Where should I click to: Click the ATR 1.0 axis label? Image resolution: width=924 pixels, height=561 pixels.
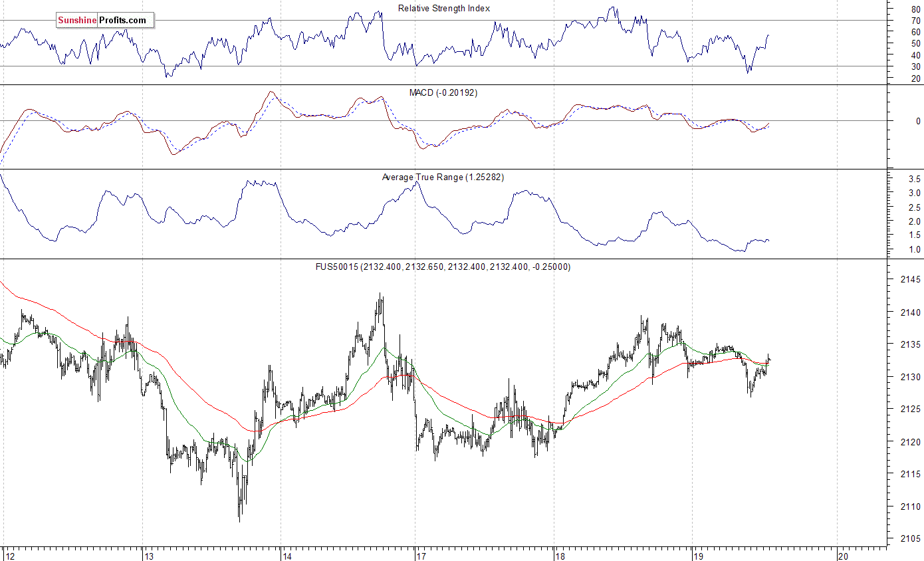(x=914, y=250)
